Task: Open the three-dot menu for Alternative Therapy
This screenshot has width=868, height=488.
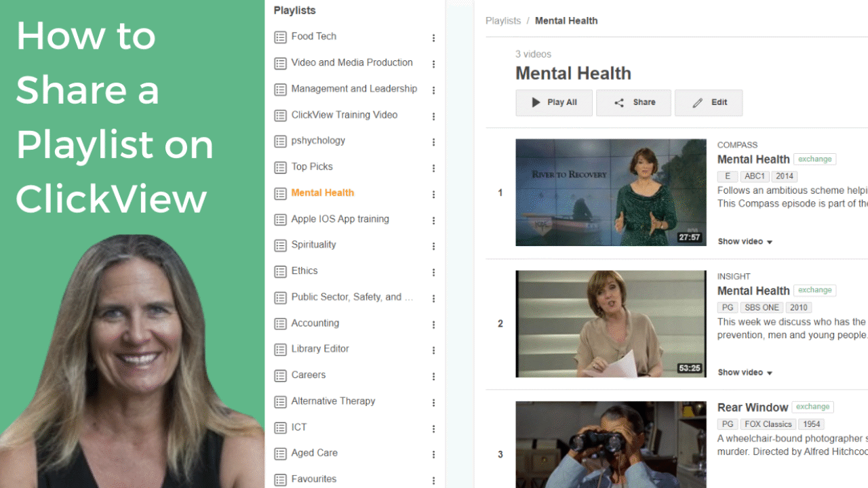Action: 433,403
